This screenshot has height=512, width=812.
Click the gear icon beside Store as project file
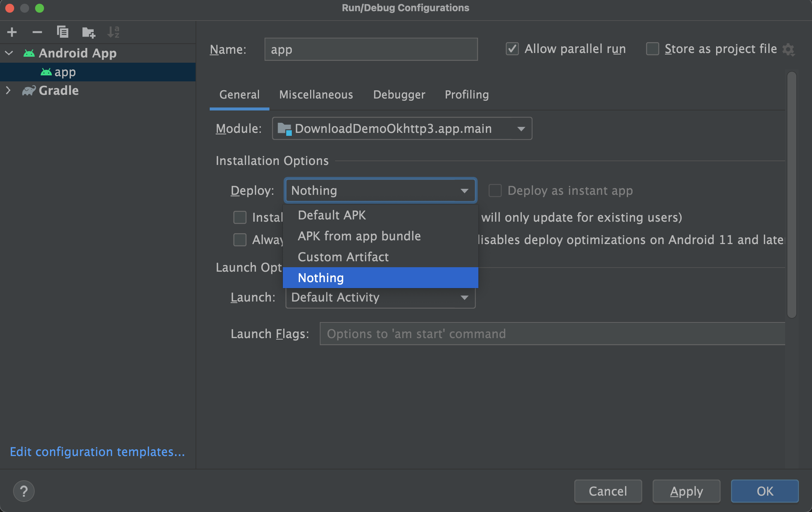click(x=788, y=49)
